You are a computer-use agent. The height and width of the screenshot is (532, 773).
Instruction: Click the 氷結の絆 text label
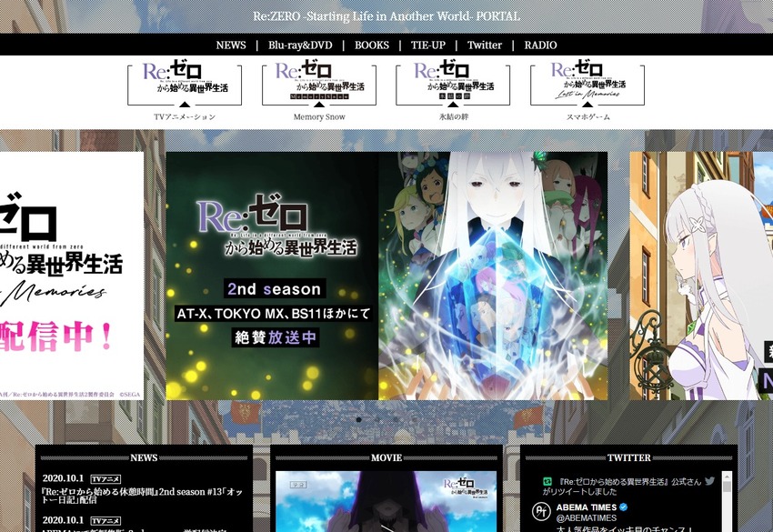pyautogui.click(x=454, y=116)
